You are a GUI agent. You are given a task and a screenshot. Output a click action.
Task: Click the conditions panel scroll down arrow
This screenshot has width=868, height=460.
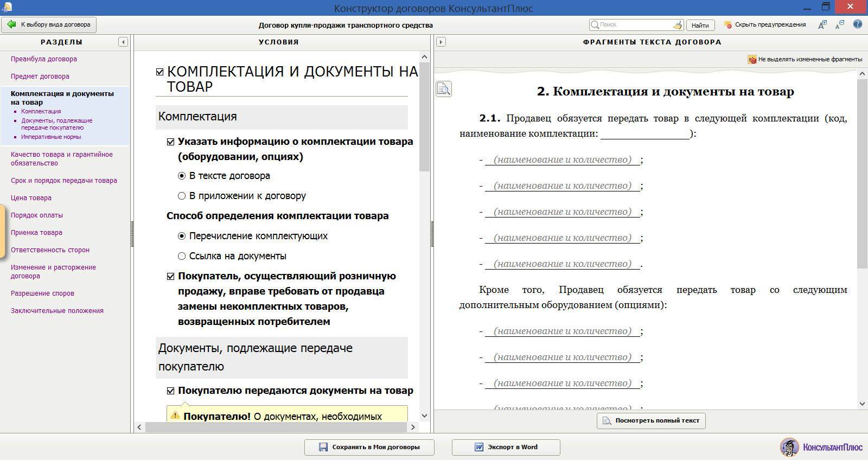425,416
